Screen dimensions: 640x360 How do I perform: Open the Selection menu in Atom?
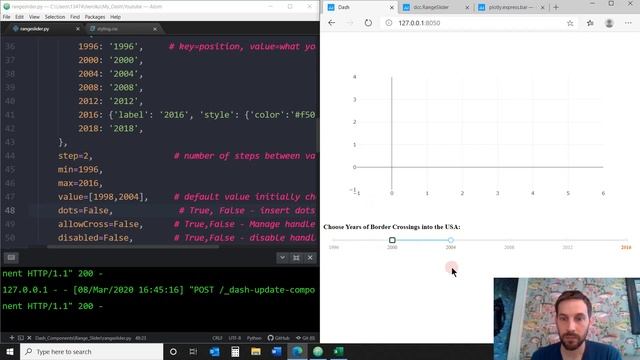[55, 17]
